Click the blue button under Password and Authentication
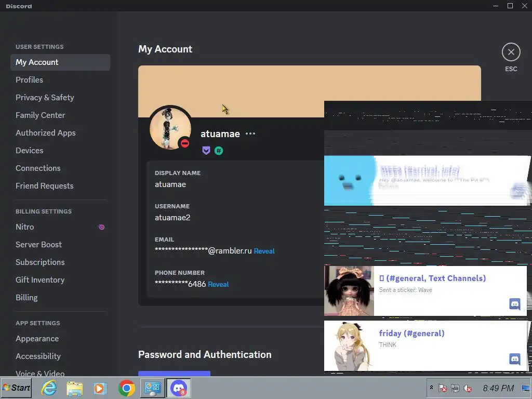Screen dimensions: 532x399 pos(174,374)
